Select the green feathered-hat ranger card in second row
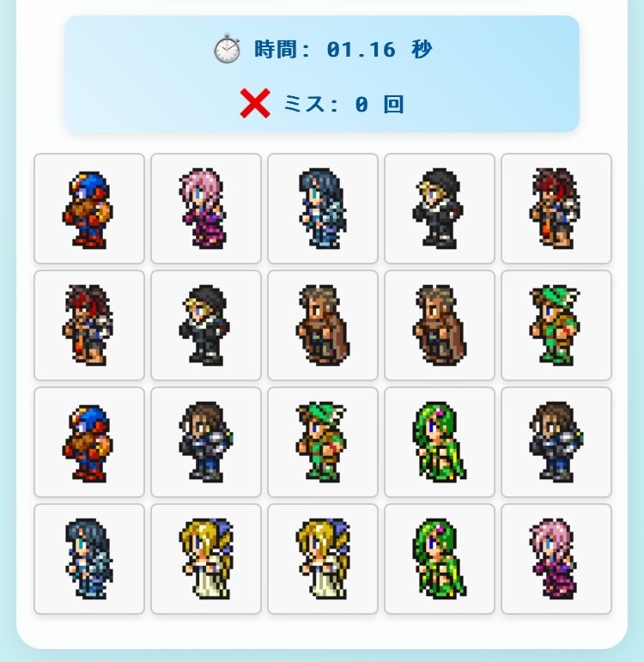Screen dimensions: 644x662 [556, 325]
